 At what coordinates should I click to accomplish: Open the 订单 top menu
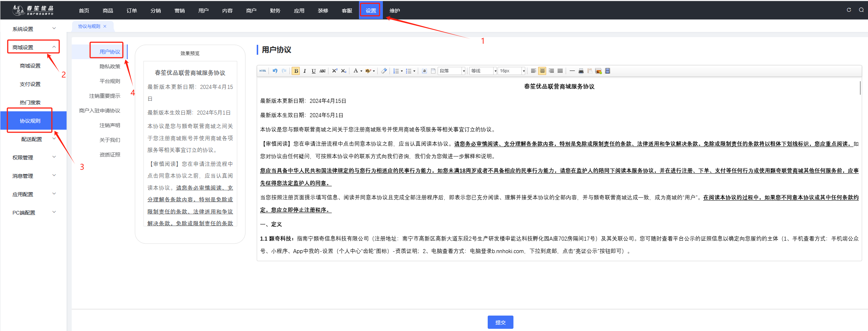click(132, 10)
